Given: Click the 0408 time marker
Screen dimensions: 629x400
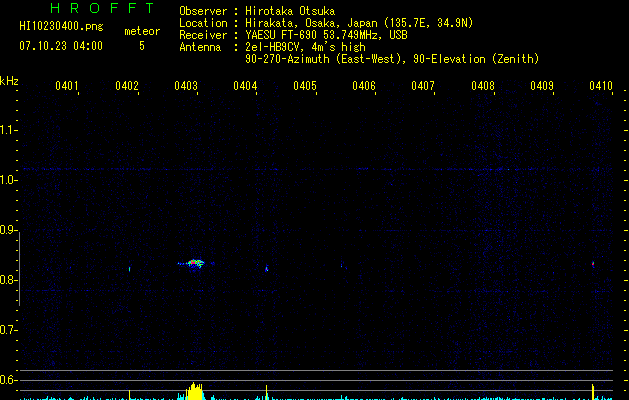Looking at the screenshot, I should click(x=483, y=86).
